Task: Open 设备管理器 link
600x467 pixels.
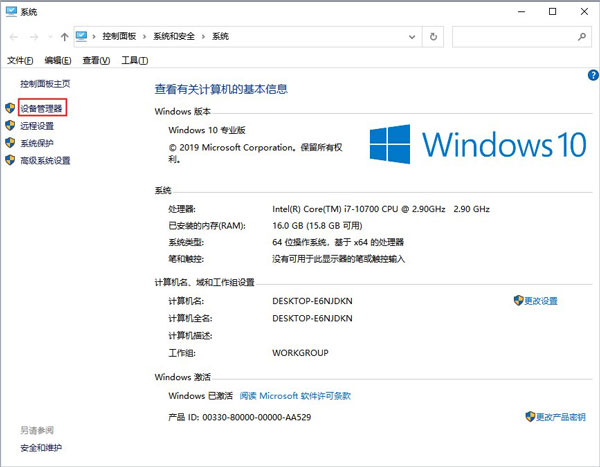Action: [41, 108]
